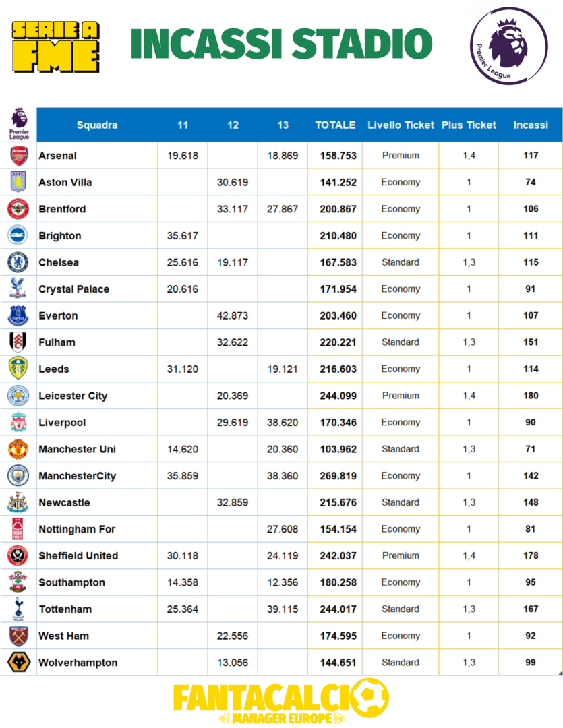Click the Sheffield United team name

click(x=78, y=556)
